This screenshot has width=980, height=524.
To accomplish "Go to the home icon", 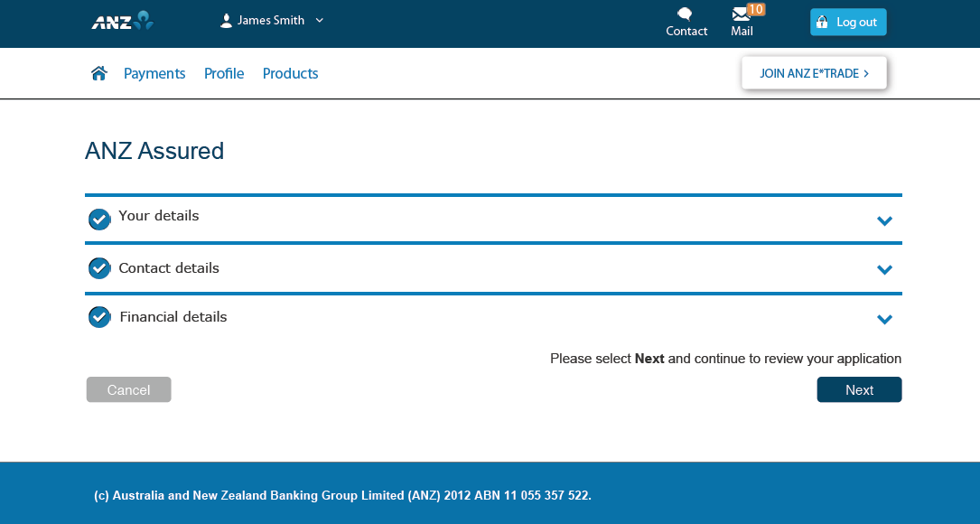I will point(98,74).
